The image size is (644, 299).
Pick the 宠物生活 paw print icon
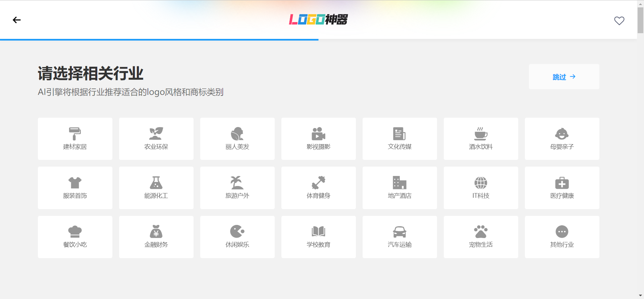pyautogui.click(x=481, y=232)
